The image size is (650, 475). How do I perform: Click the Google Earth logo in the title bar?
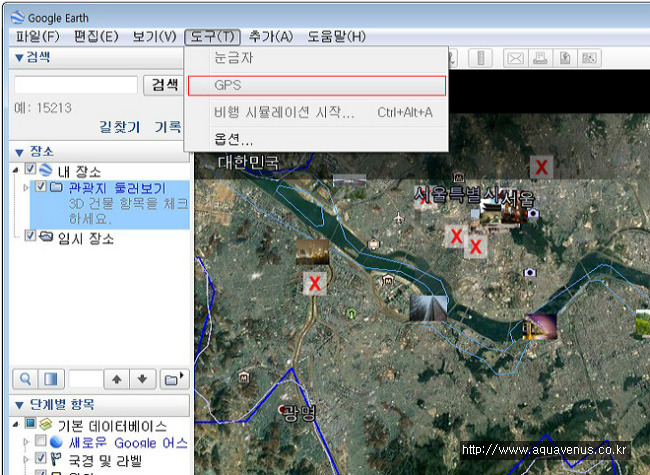click(x=18, y=17)
